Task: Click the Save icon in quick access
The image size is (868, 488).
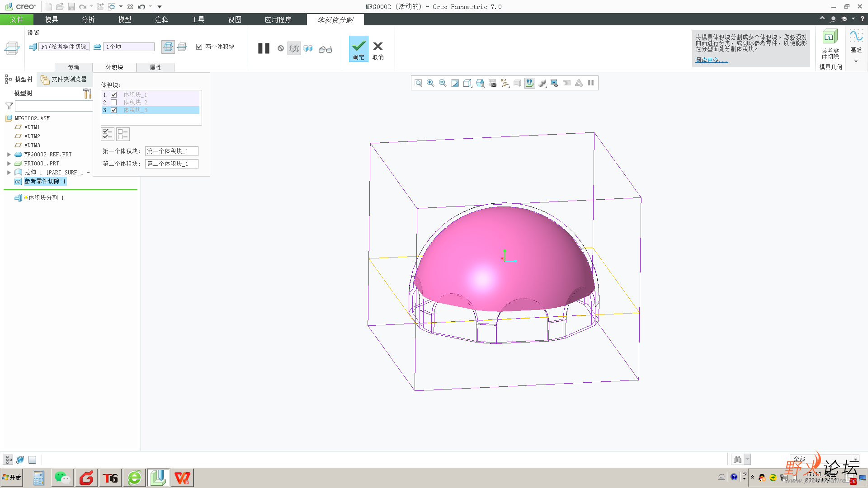Action: coord(71,7)
